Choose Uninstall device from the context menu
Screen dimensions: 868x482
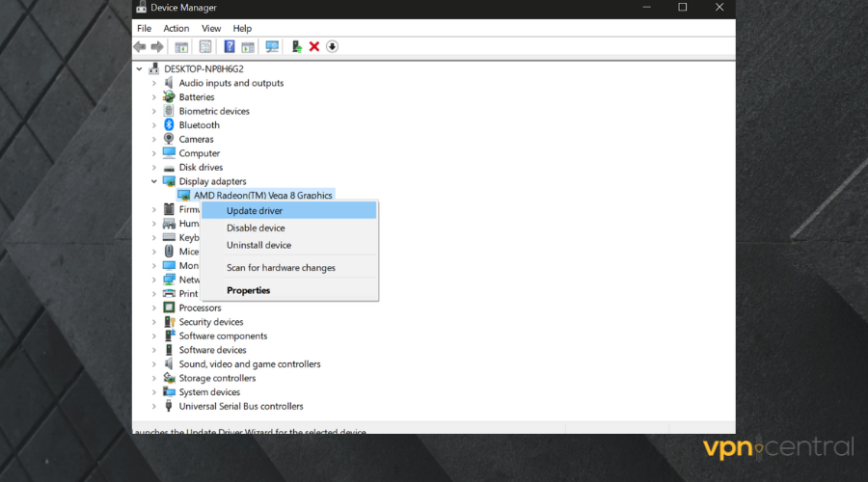[258, 246]
